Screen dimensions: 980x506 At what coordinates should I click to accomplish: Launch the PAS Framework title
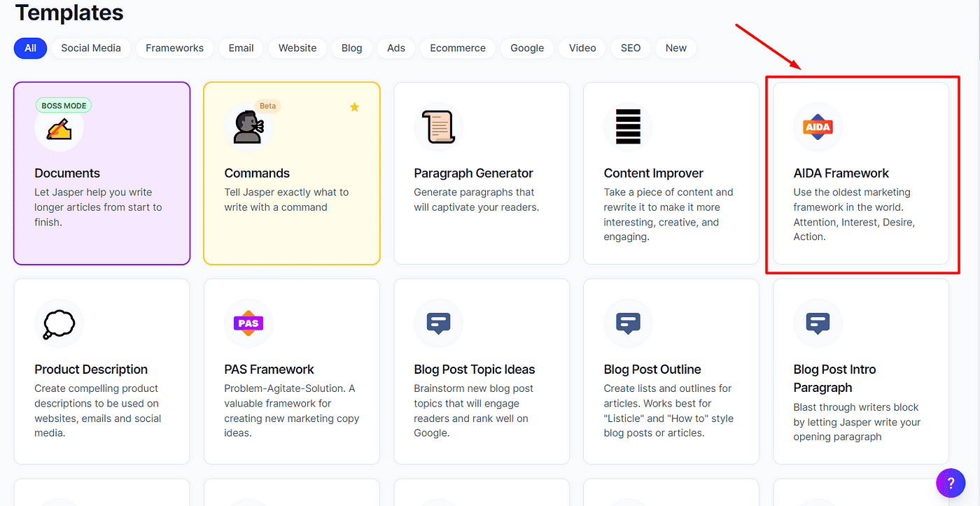[269, 370]
